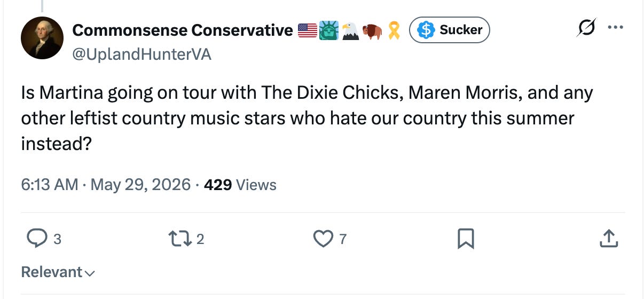Bookmark this post with the bookmark icon
This screenshot has height=299, width=644.
[466, 240]
